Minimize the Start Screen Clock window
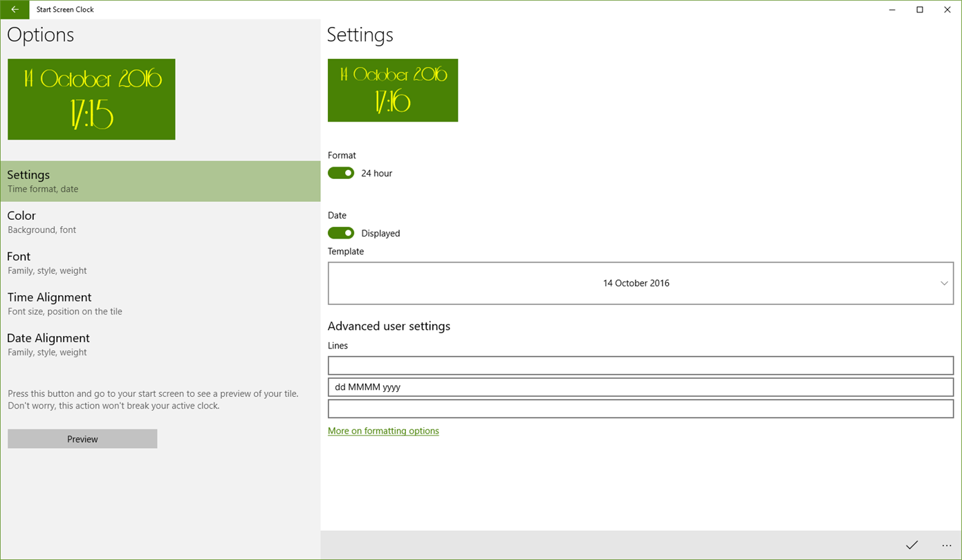The width and height of the screenshot is (962, 560). (x=892, y=10)
